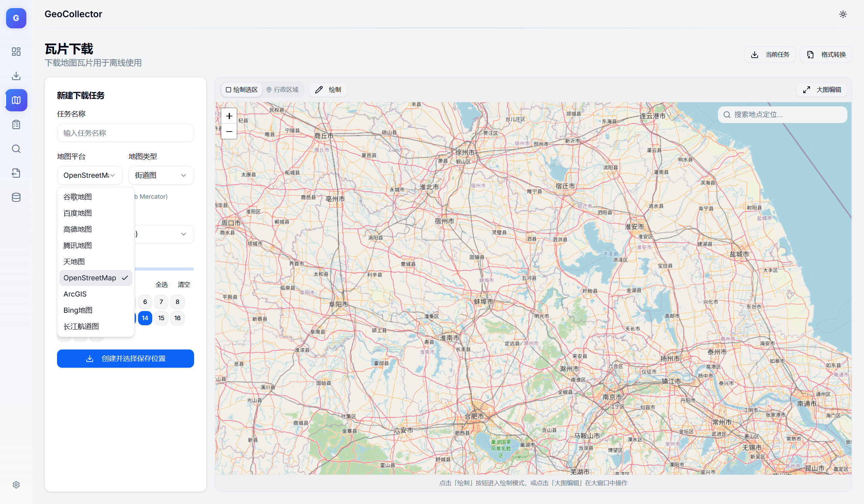Open the 当前任务 panel
The image size is (864, 504).
pyautogui.click(x=770, y=54)
